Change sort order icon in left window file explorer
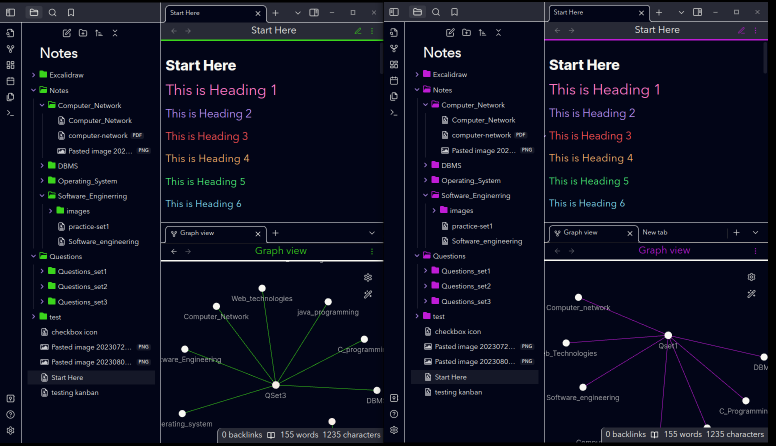The height and width of the screenshot is (446, 776). click(99, 33)
